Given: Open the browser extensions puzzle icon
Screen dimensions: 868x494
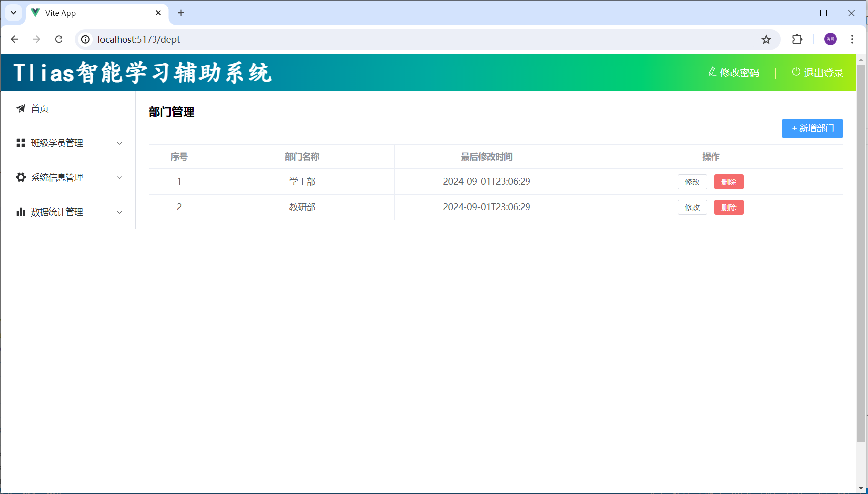Looking at the screenshot, I should pyautogui.click(x=797, y=39).
